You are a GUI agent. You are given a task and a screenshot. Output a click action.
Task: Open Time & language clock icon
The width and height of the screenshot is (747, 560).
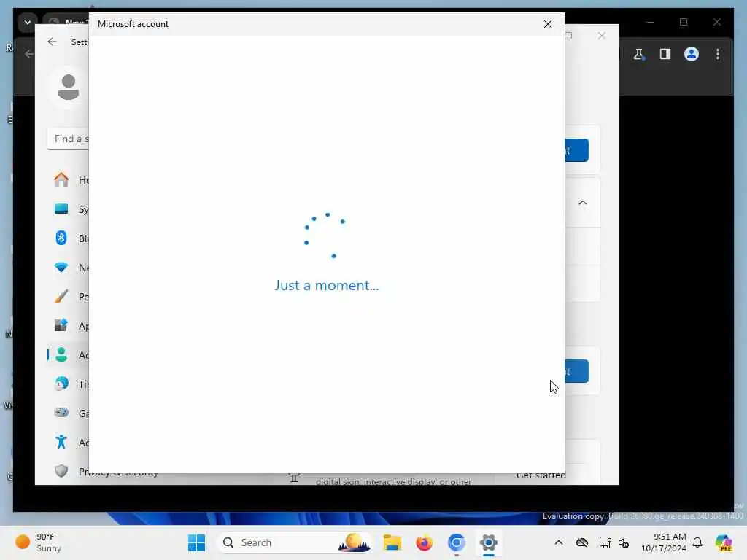coord(61,384)
